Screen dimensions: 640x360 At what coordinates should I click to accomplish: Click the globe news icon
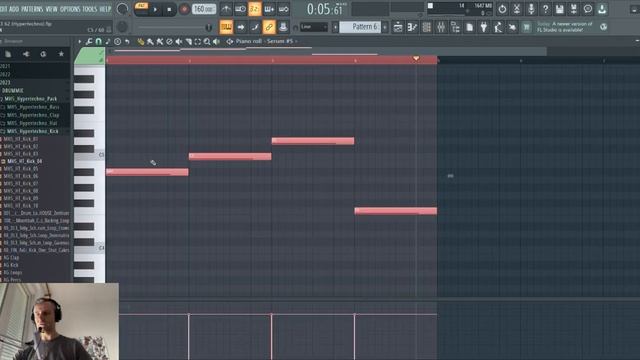pos(603,27)
